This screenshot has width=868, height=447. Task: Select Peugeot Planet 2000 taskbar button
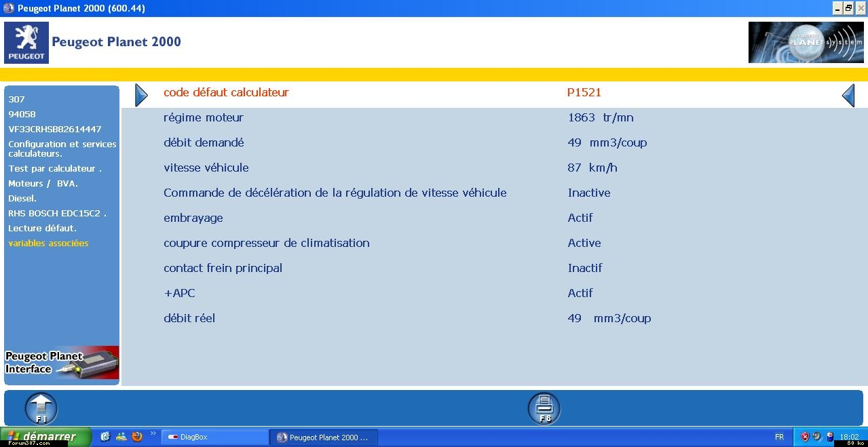tap(323, 438)
